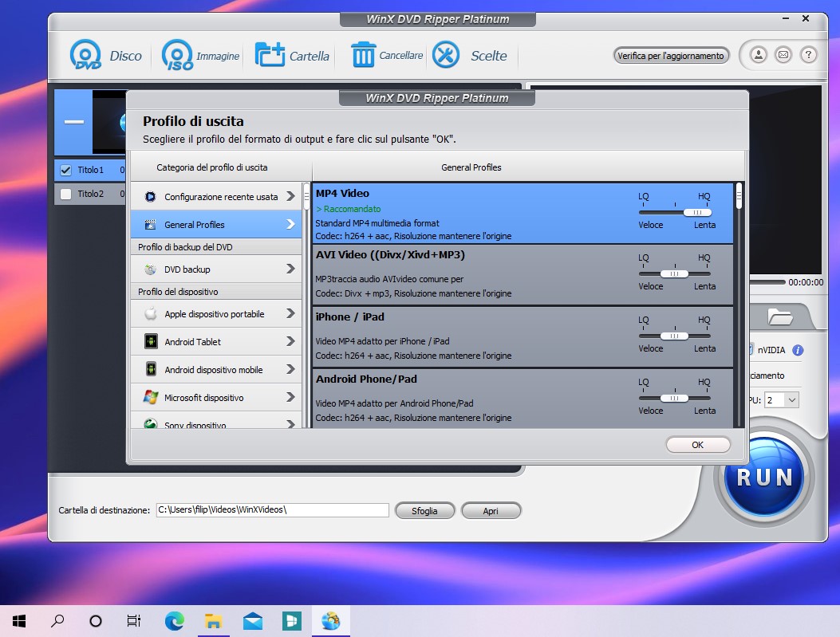840x637 pixels.
Task: Open the ISO Immagine loader icon
Action: click(177, 54)
